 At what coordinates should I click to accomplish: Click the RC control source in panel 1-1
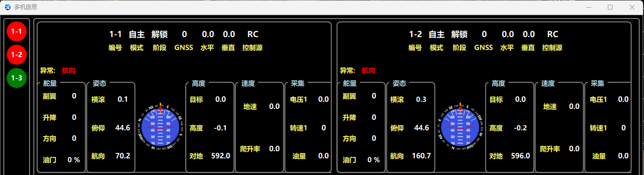[253, 34]
